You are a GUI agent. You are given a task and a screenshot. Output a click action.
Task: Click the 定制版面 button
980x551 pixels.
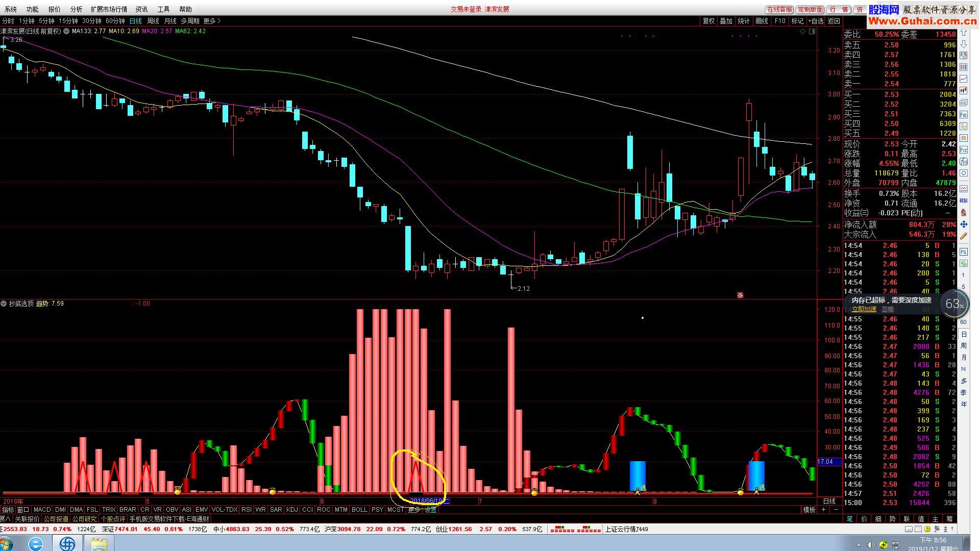click(810, 9)
